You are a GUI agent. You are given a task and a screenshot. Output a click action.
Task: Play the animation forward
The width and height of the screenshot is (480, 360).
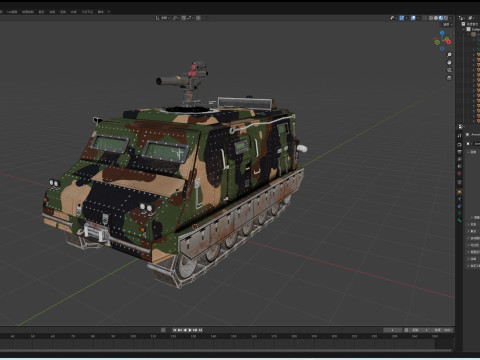[190, 330]
